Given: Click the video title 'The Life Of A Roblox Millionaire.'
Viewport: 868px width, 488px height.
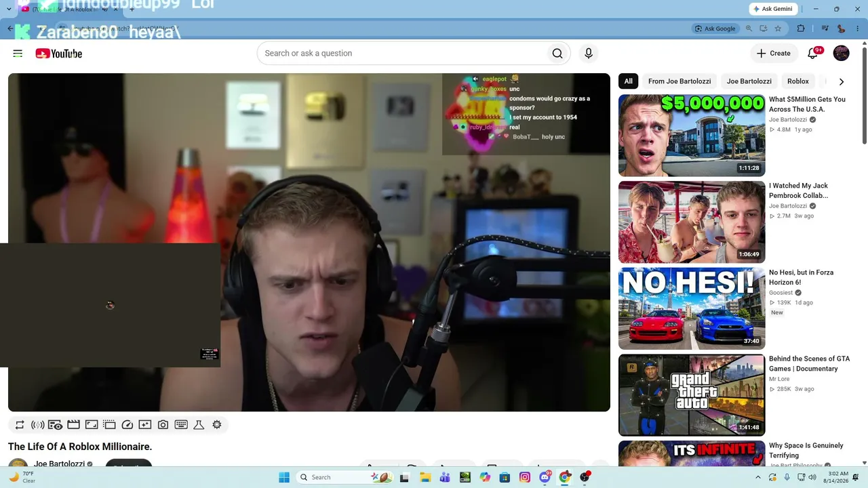Looking at the screenshot, I should (x=80, y=447).
